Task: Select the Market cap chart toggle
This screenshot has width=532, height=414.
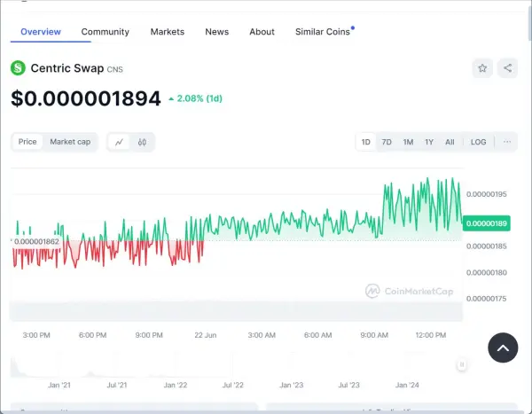Action: (x=70, y=142)
